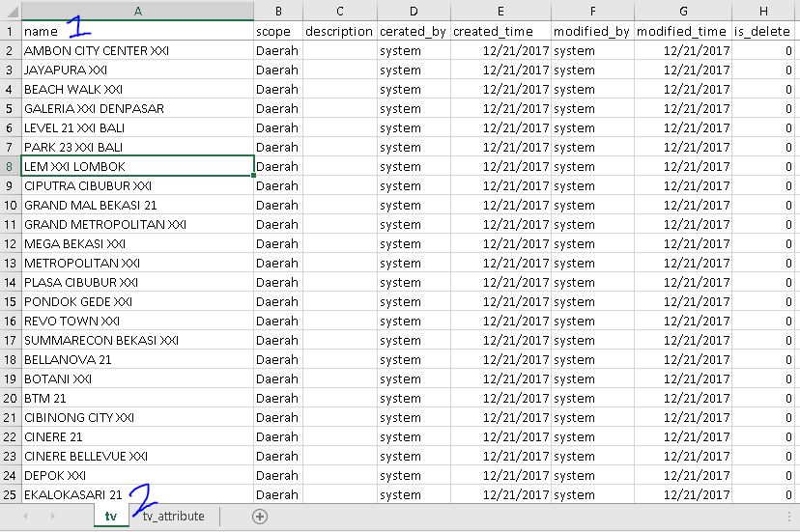Switch to the tv_attribute sheet tab
Image resolution: width=800 pixels, height=532 pixels.
[x=174, y=517]
